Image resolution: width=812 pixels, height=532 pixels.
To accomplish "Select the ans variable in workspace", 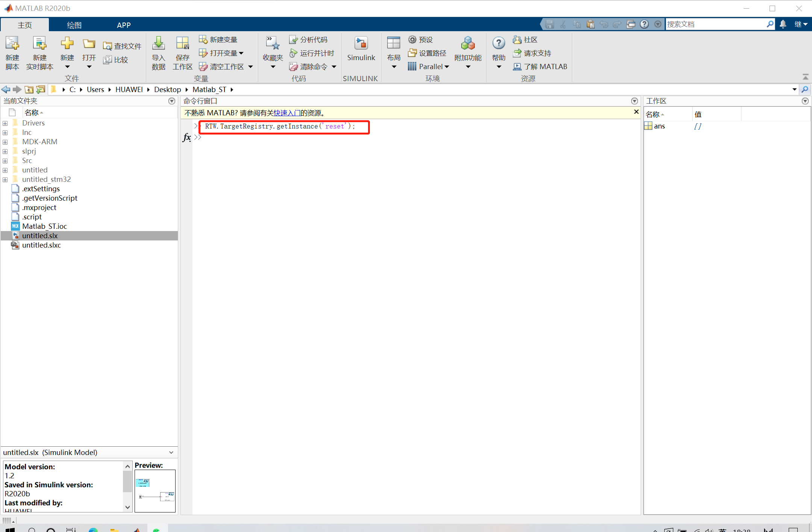I will pyautogui.click(x=659, y=126).
